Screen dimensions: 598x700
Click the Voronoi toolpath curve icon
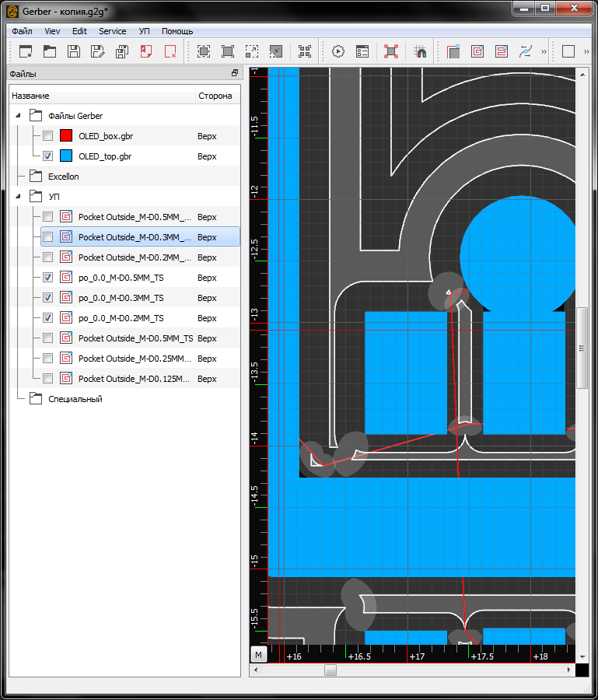point(526,51)
